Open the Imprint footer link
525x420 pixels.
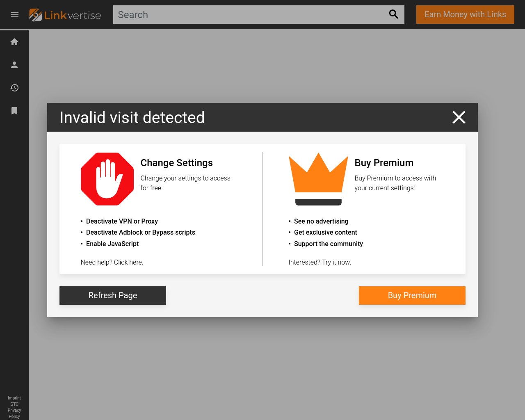click(14, 398)
